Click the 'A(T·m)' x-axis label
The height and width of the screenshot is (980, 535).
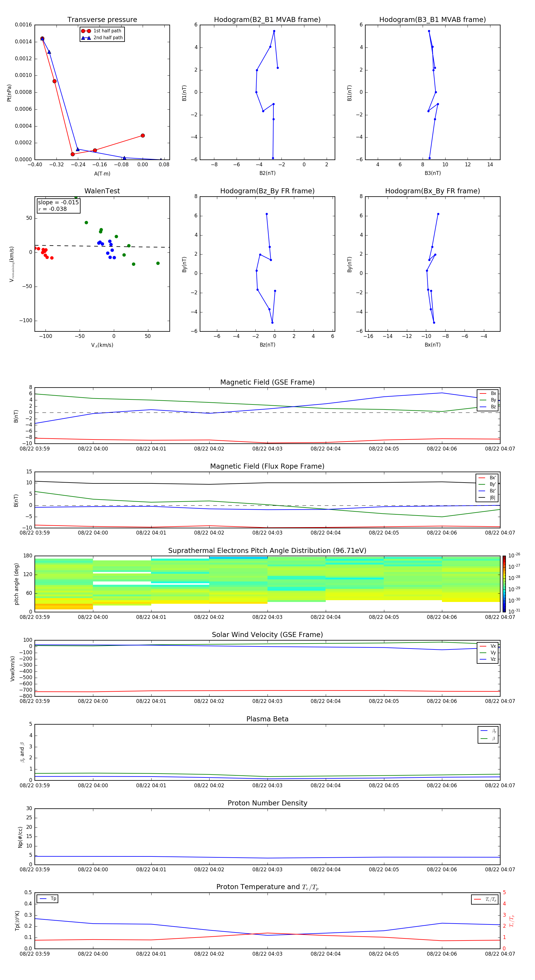(x=102, y=173)
